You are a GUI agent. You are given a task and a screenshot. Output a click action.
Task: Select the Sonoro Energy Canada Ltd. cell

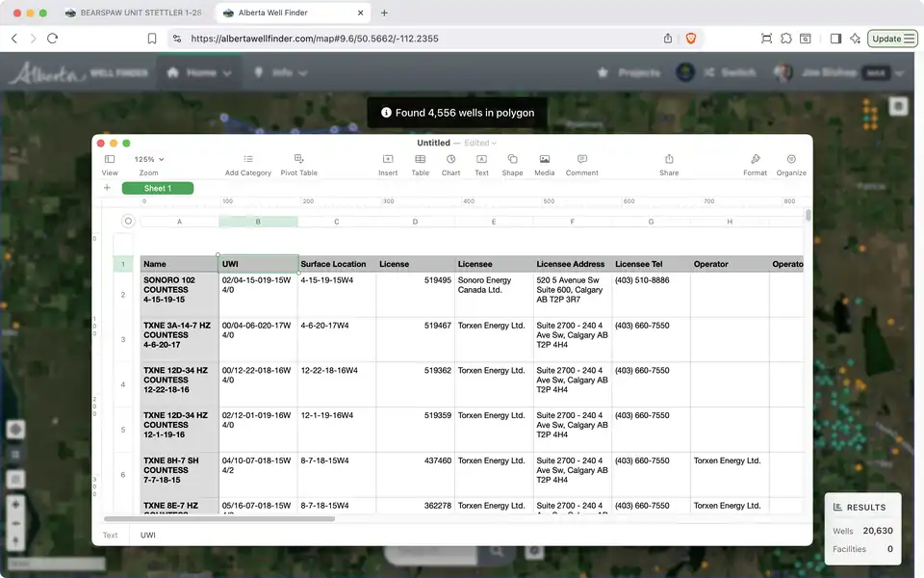tap(494, 295)
